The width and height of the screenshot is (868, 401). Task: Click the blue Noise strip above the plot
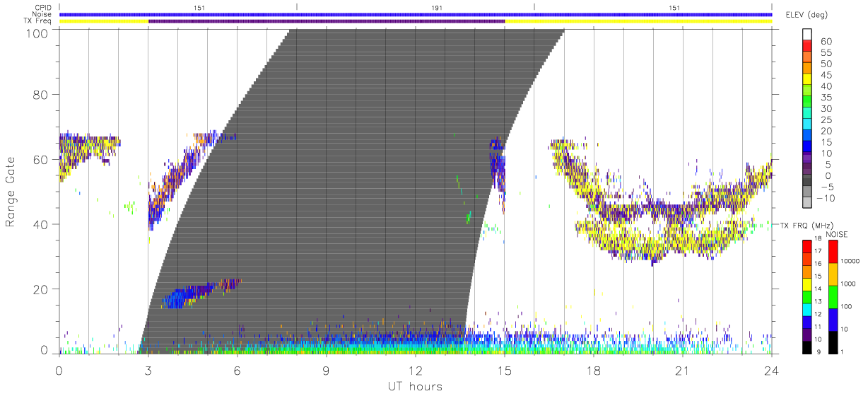click(x=415, y=14)
